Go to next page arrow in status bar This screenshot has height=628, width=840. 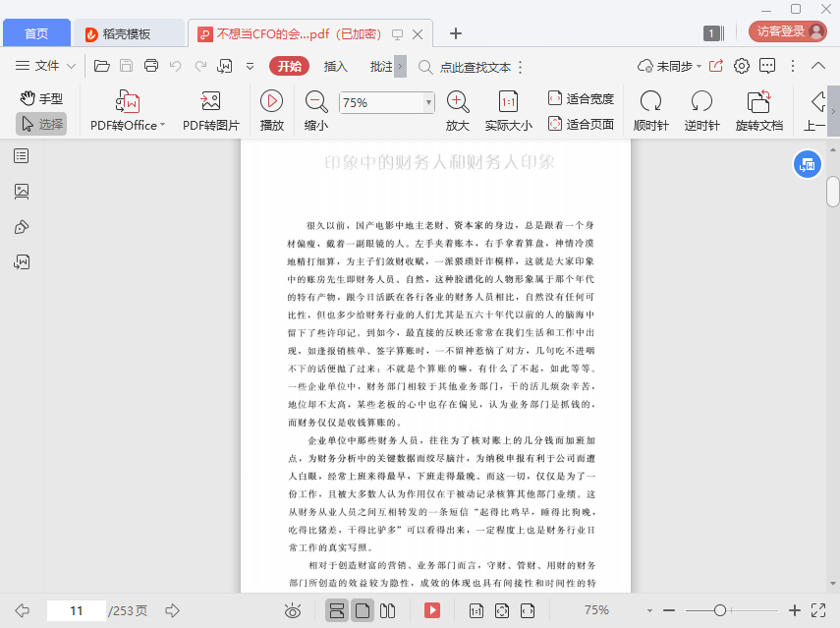point(172,610)
